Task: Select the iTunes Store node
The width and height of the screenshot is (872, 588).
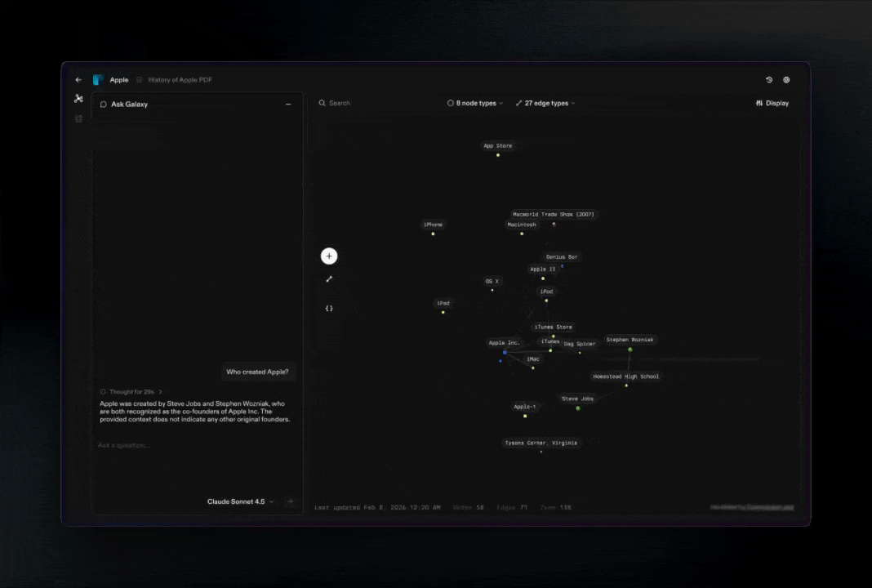Action: point(554,327)
